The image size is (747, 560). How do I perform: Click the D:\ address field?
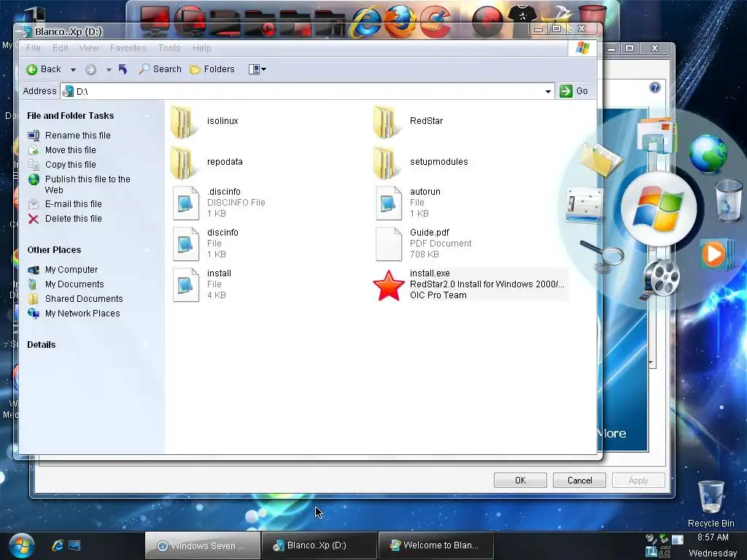[307, 91]
